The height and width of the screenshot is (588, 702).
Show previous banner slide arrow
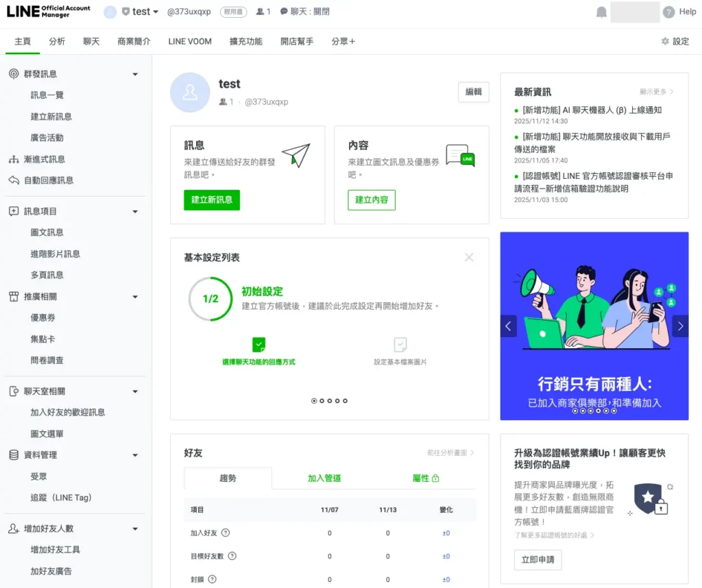point(508,326)
